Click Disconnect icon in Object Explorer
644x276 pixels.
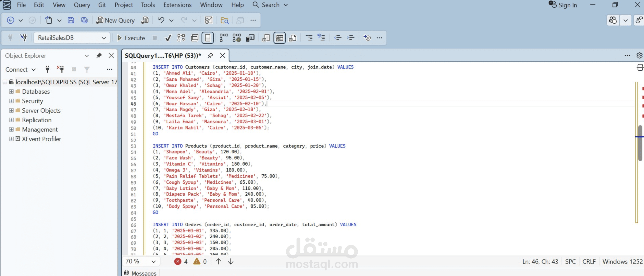[60, 69]
